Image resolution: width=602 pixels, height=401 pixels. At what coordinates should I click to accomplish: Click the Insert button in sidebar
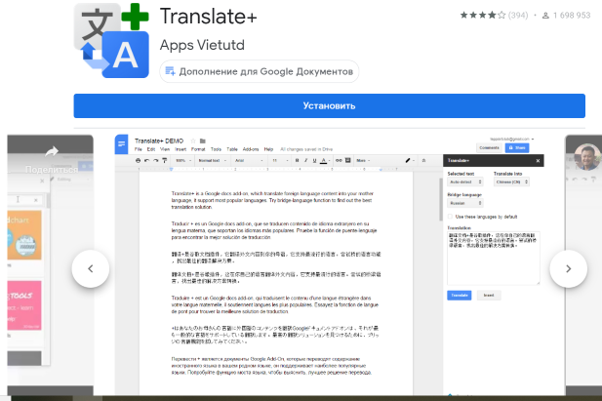(x=489, y=295)
